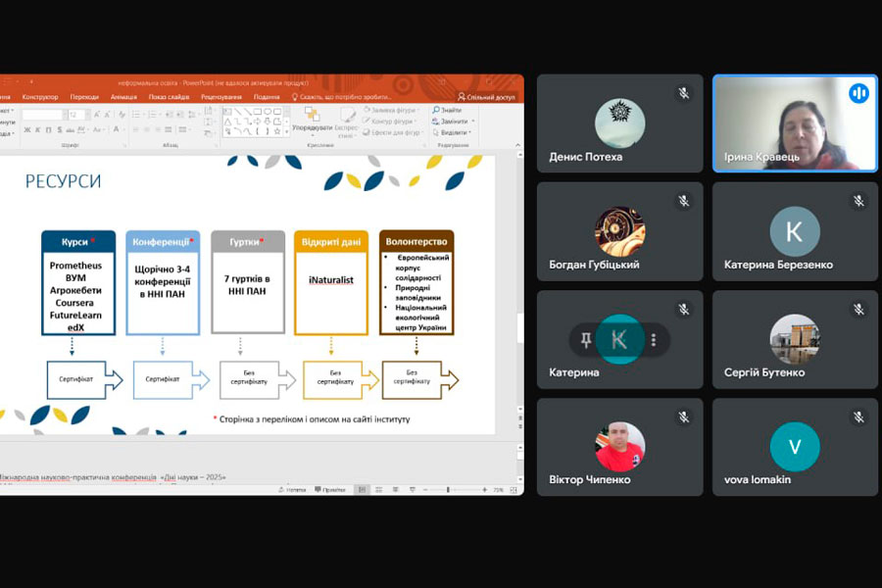Open the Показ слайдів tab

click(x=169, y=97)
